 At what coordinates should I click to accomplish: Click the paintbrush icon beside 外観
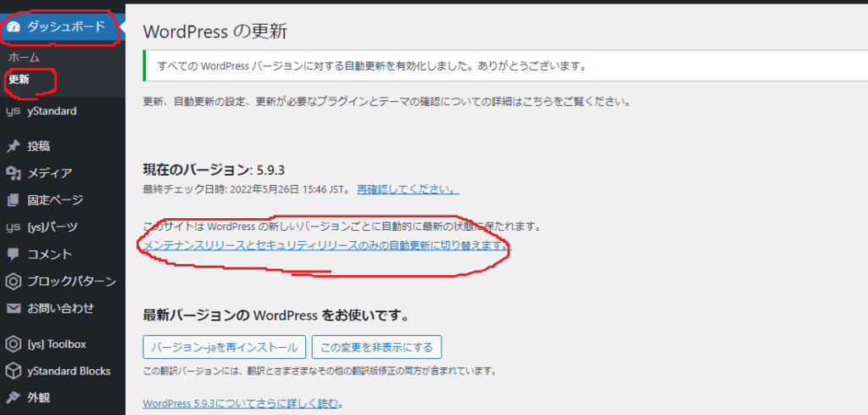coord(14,397)
